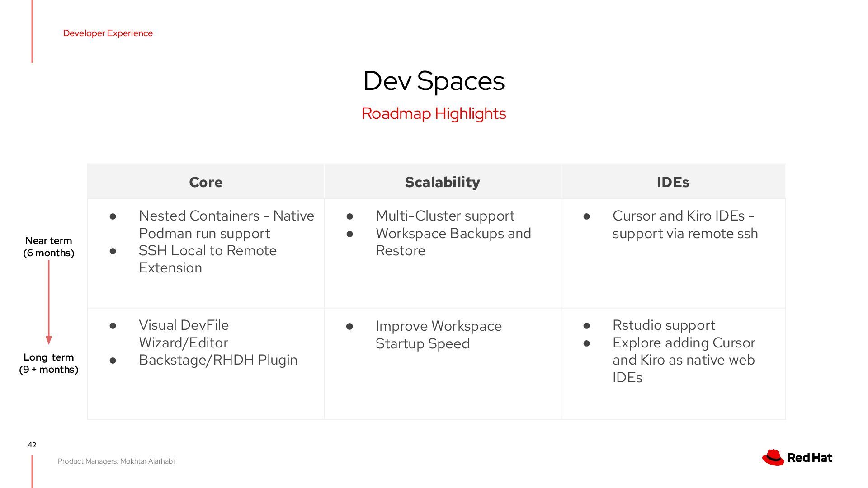The height and width of the screenshot is (488, 868).
Task: Click the Rstudio support item
Action: [664, 325]
